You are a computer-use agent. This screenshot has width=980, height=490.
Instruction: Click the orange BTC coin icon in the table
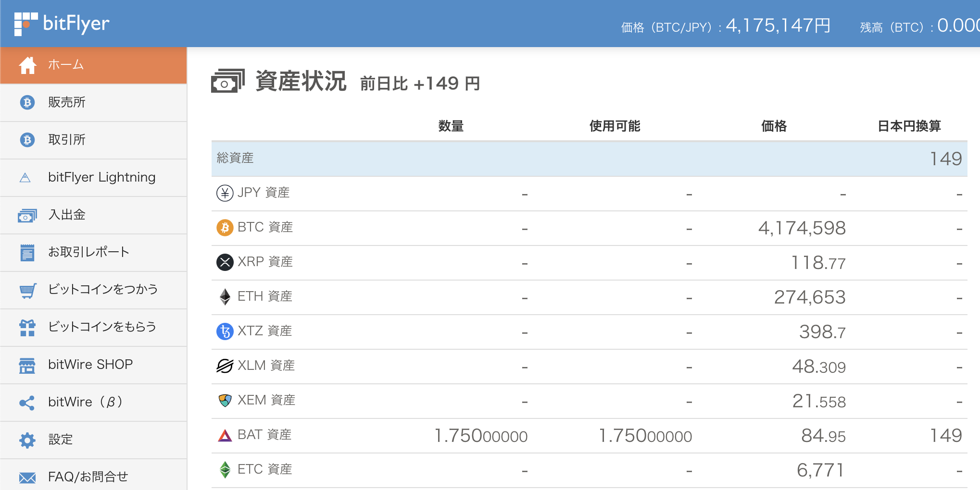pos(224,227)
